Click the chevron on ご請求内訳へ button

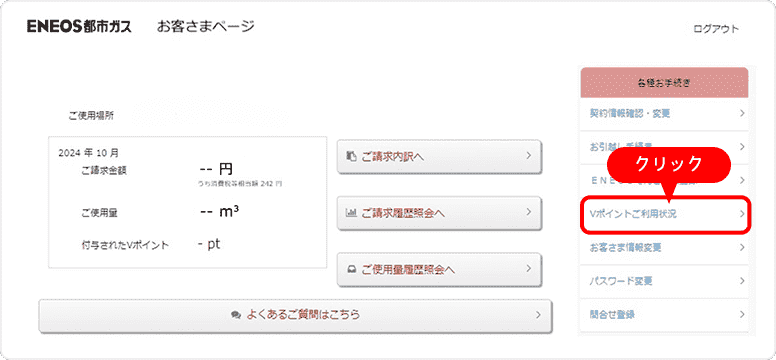point(528,155)
